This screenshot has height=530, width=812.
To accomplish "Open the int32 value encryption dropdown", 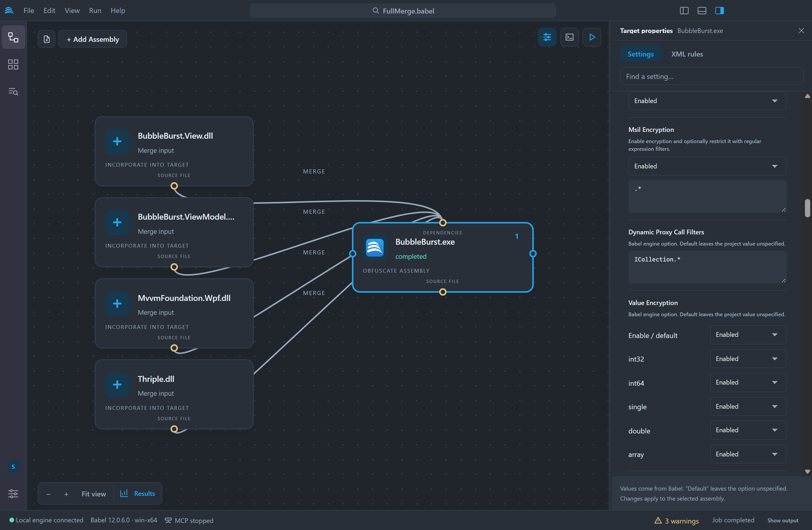I will pyautogui.click(x=748, y=359).
